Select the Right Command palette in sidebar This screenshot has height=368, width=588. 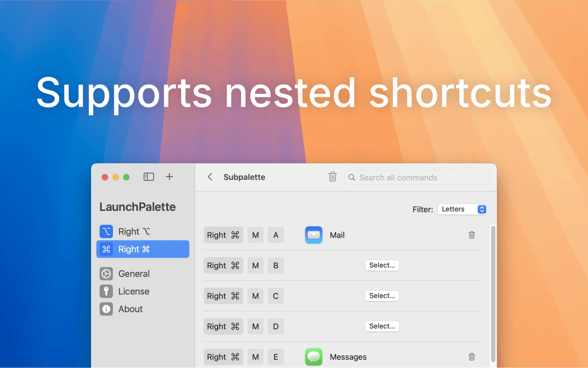click(x=143, y=249)
